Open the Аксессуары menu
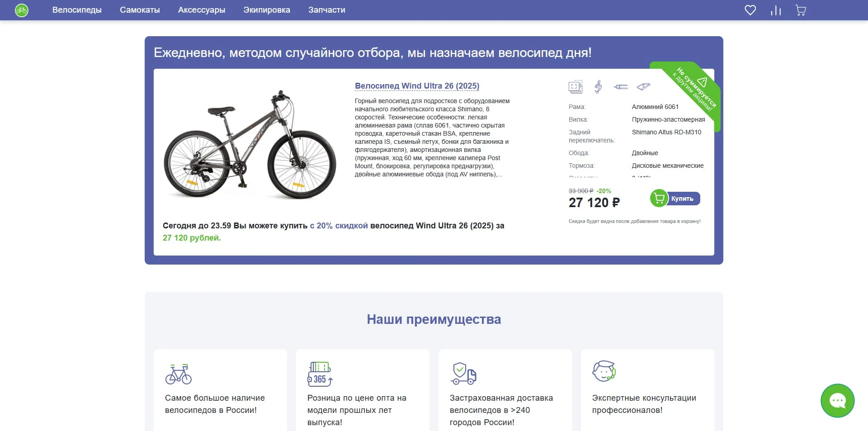 click(x=202, y=10)
